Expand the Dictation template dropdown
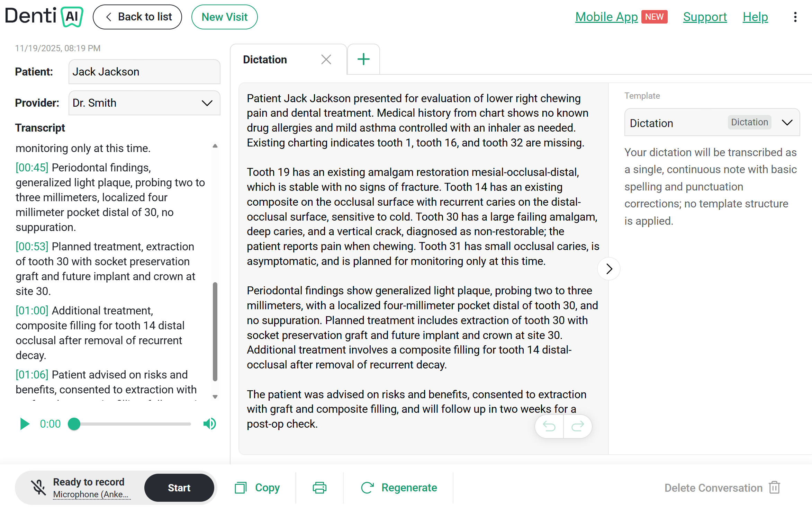812x508 pixels. click(712, 122)
